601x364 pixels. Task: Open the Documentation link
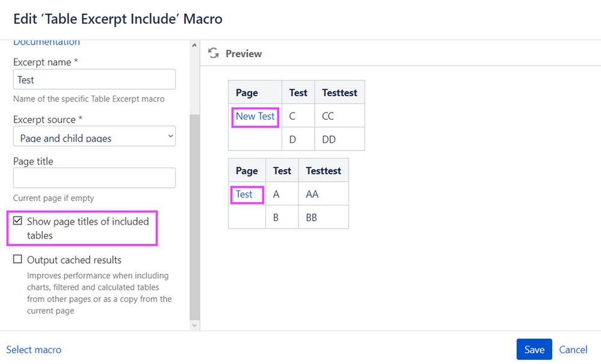47,42
